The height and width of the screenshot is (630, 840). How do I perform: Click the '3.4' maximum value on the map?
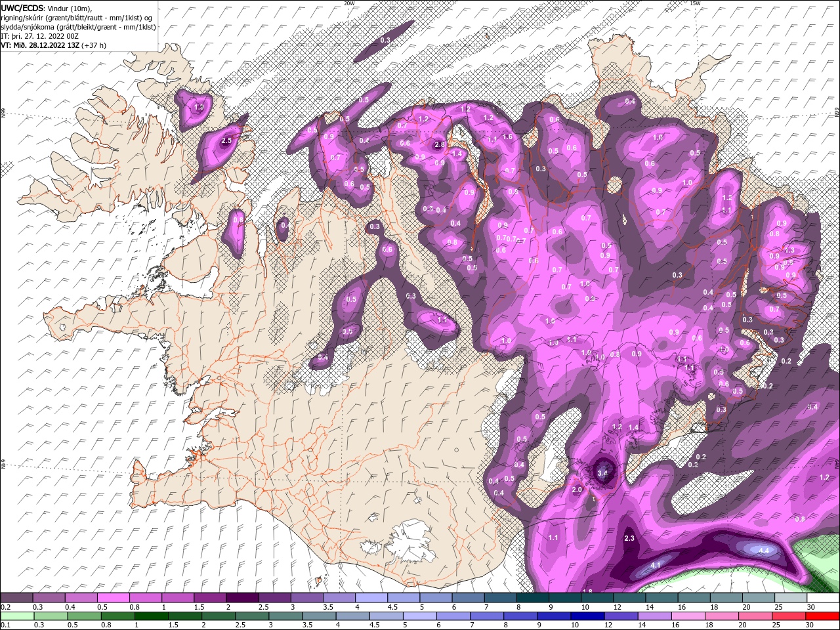coord(602,472)
